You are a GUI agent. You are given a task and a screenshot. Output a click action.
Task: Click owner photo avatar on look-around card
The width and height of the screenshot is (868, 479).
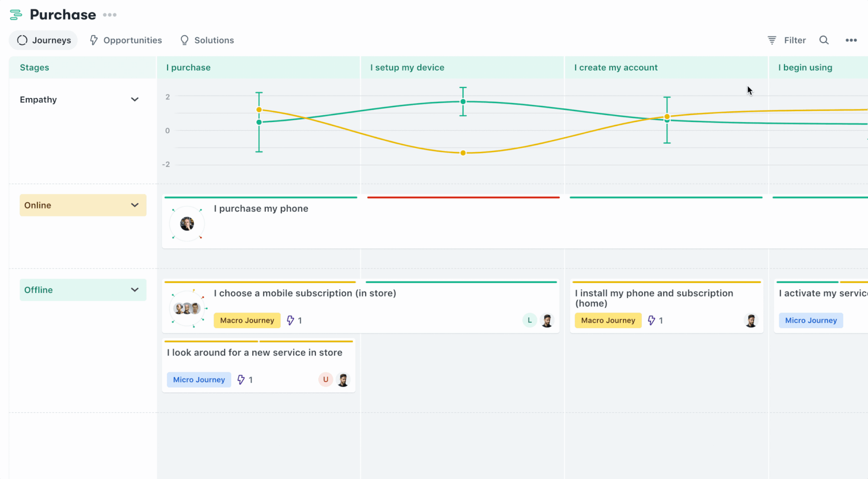343,380
